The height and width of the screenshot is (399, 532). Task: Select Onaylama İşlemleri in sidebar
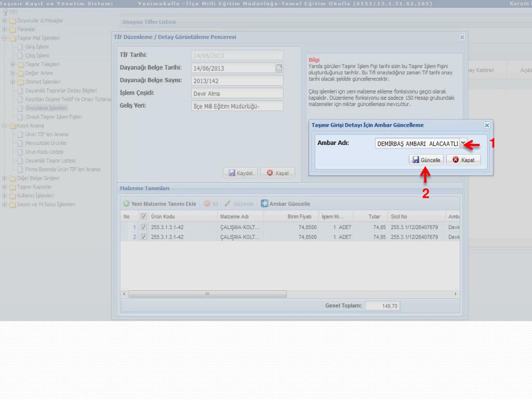[46, 108]
